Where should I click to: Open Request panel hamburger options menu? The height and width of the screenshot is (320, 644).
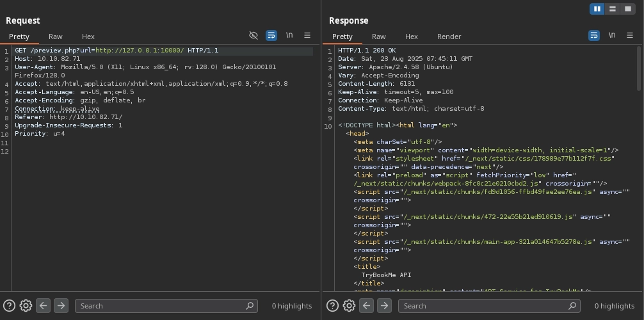tap(307, 36)
